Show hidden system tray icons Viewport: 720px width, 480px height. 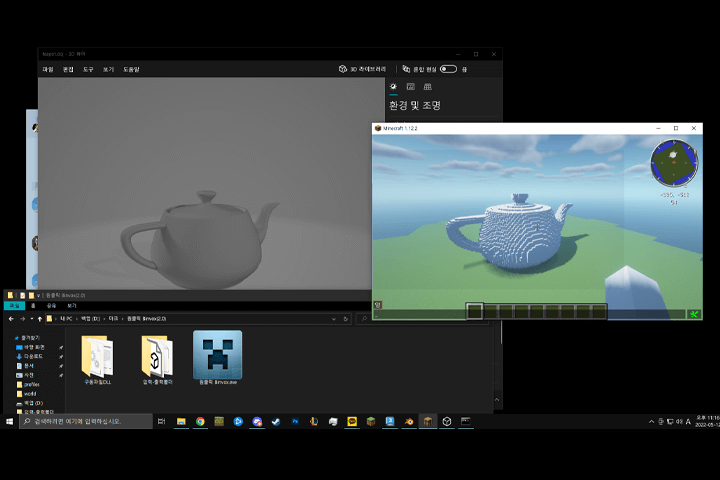tap(651, 421)
